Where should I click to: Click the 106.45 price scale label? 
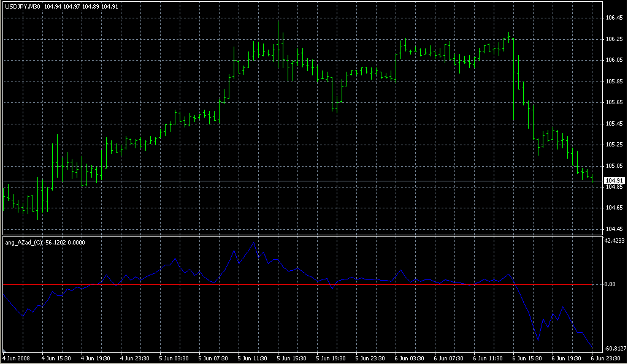coord(614,18)
